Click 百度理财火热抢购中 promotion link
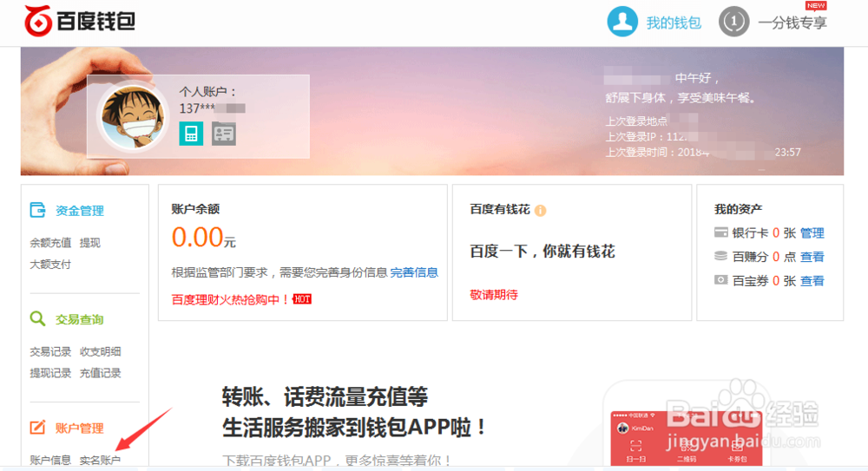The height and width of the screenshot is (471, 868). pyautogui.click(x=230, y=299)
